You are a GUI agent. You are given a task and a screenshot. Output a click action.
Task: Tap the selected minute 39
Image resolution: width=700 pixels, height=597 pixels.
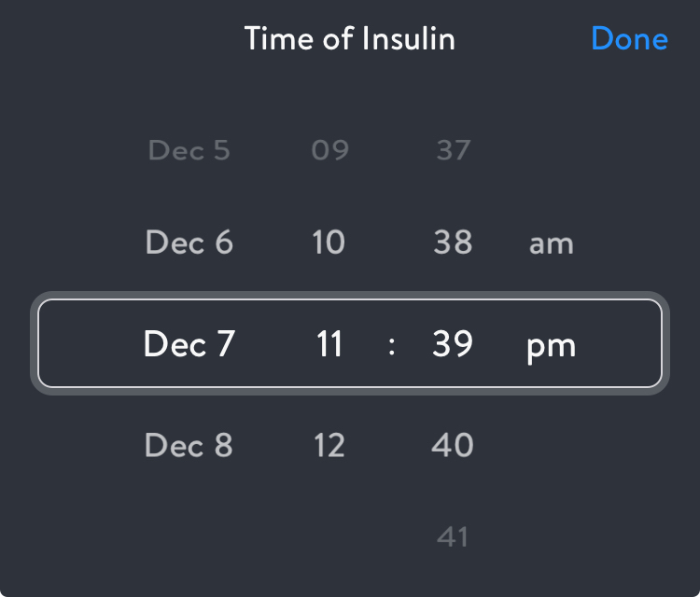coord(453,345)
